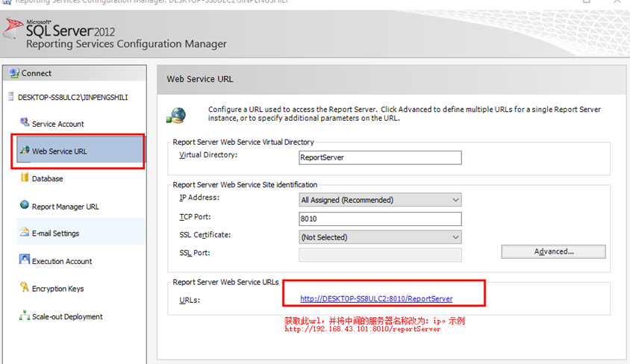The height and width of the screenshot is (364, 630).
Task: Select the Web Service URL page
Action: 80,150
